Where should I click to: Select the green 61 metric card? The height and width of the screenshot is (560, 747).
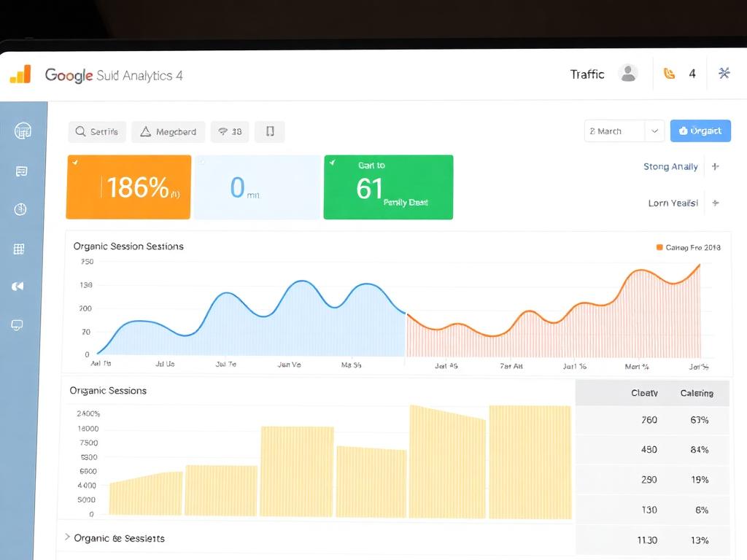point(388,187)
